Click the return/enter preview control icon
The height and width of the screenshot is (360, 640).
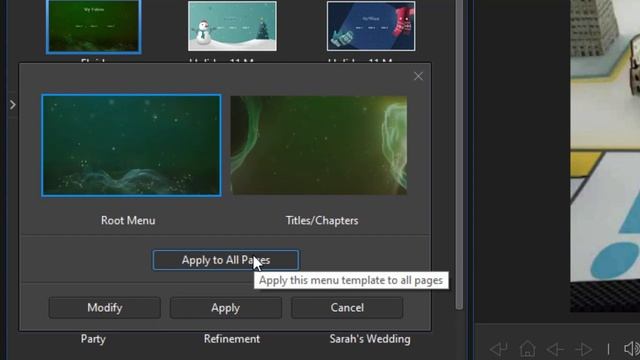click(x=499, y=349)
